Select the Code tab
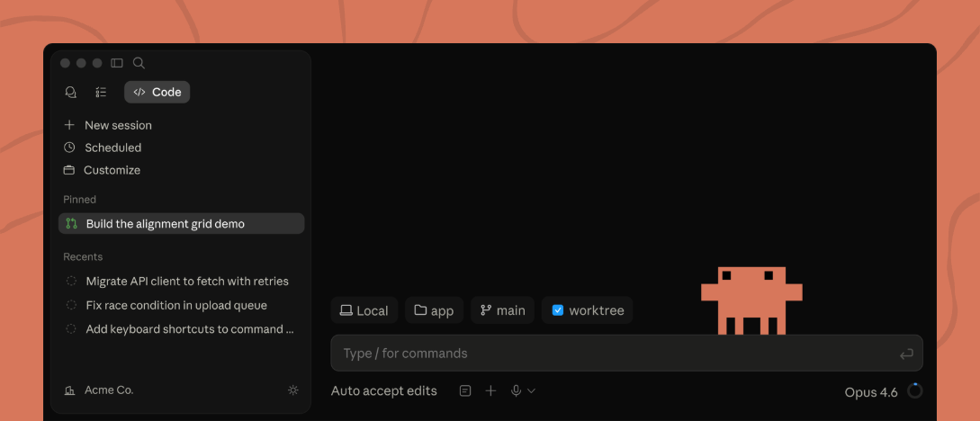This screenshot has width=980, height=421. pos(157,93)
